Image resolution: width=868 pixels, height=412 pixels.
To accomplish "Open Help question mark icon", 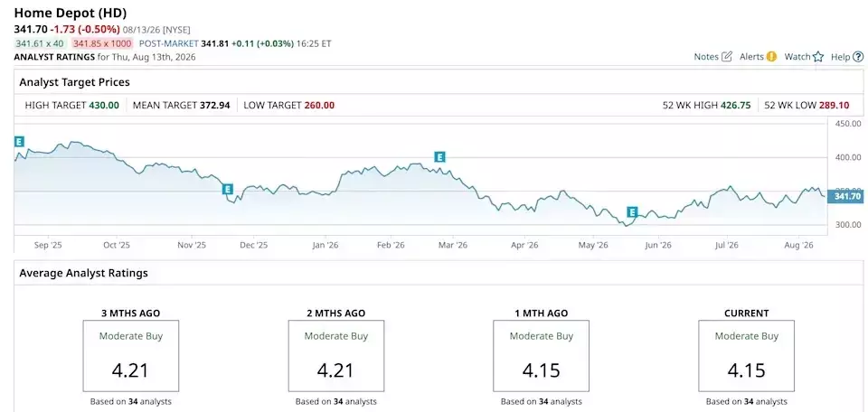I will coord(858,56).
